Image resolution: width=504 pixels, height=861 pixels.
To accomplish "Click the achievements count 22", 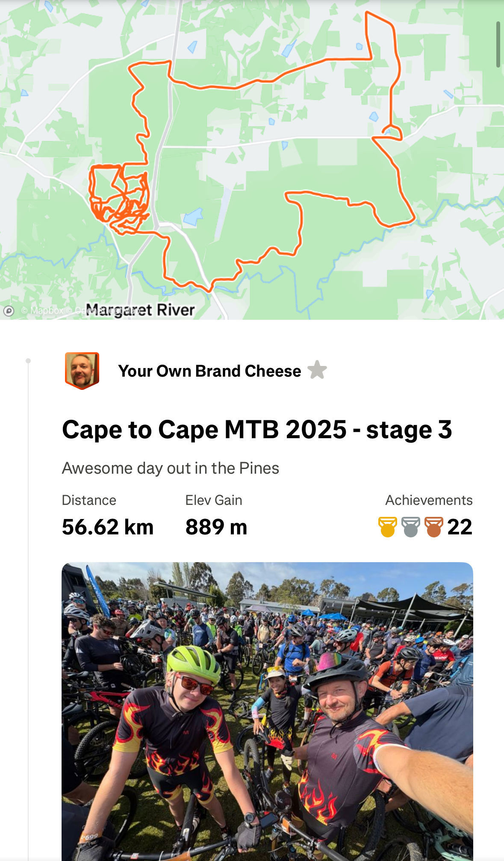I will pyautogui.click(x=460, y=527).
